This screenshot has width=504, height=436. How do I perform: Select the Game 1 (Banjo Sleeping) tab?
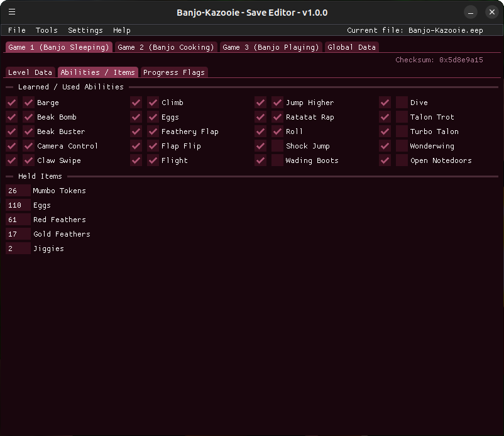[59, 47]
